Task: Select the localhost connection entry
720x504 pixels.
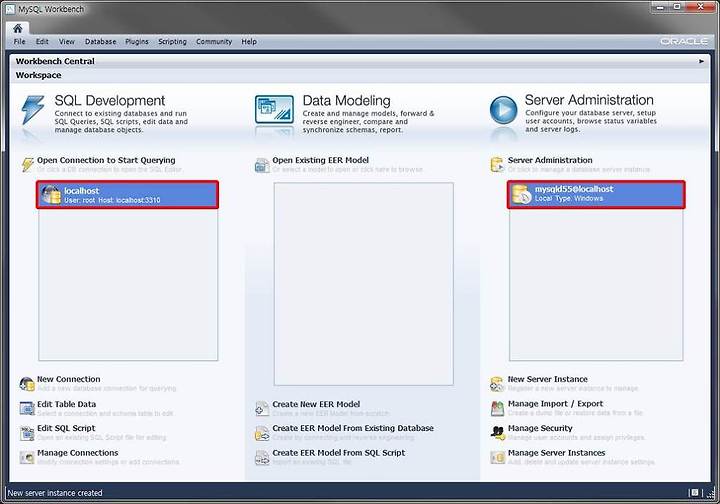Action: coord(128,195)
